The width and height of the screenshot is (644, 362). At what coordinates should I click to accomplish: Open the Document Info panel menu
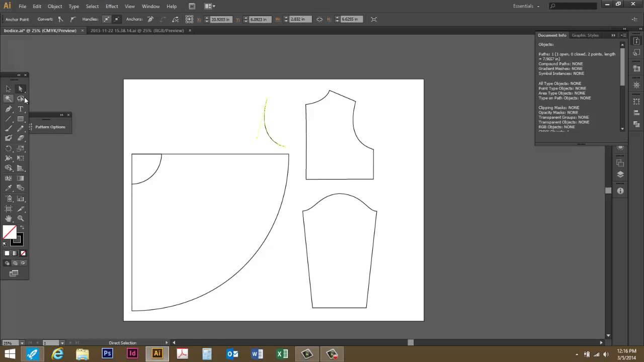pyautogui.click(x=623, y=35)
